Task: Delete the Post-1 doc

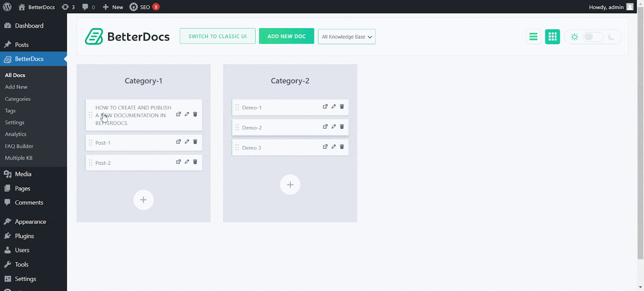Action: click(x=195, y=141)
